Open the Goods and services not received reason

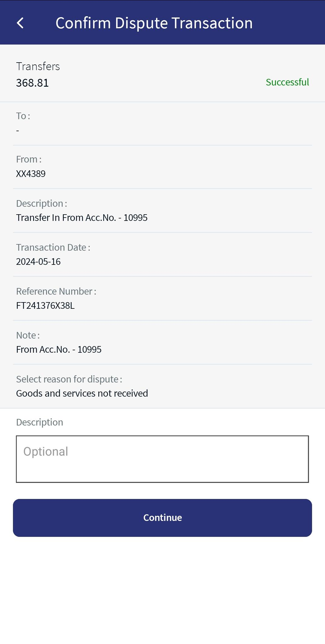coord(82,393)
